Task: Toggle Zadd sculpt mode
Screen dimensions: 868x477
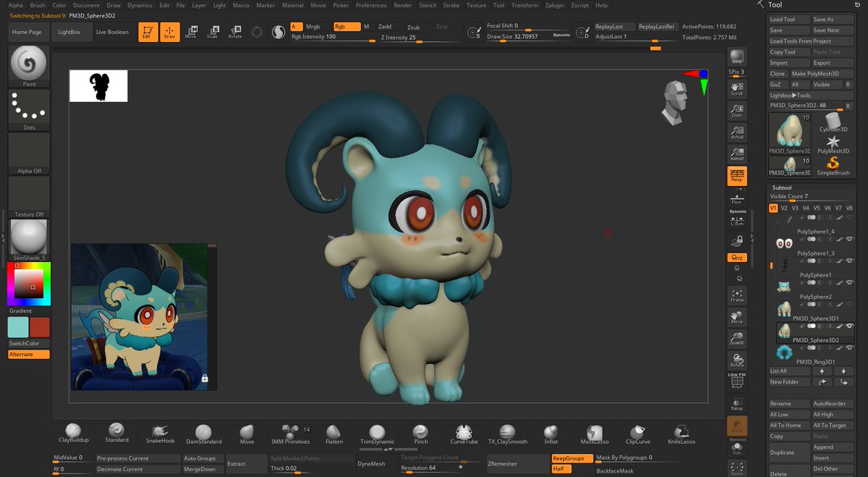Action: [x=386, y=27]
